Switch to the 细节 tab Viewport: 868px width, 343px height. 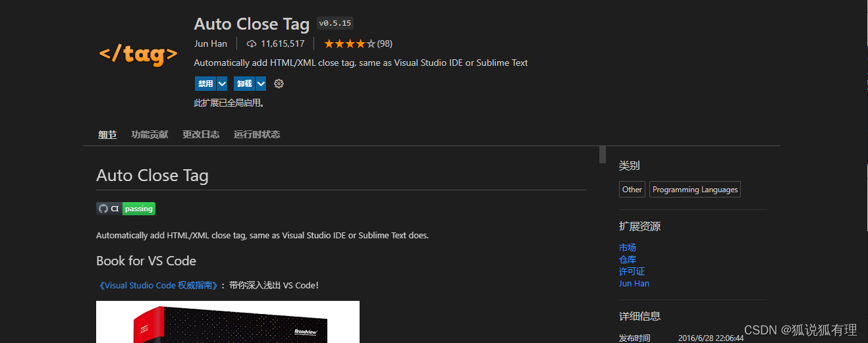click(107, 134)
